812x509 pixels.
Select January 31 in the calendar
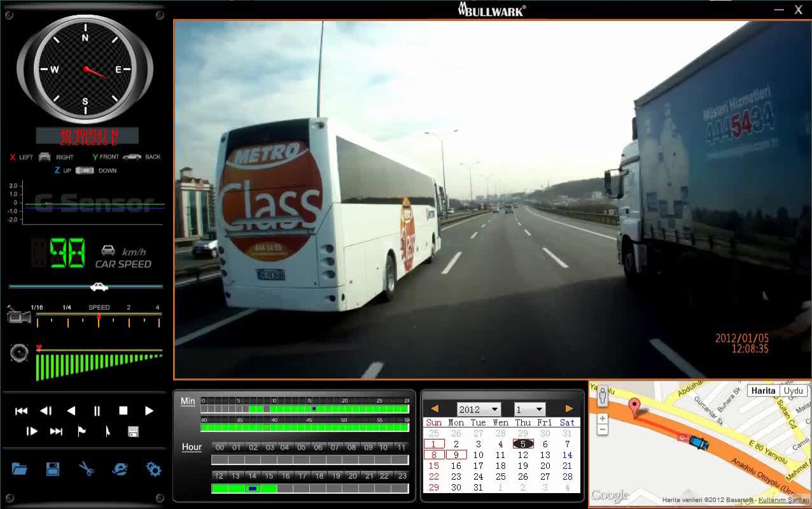tap(479, 487)
